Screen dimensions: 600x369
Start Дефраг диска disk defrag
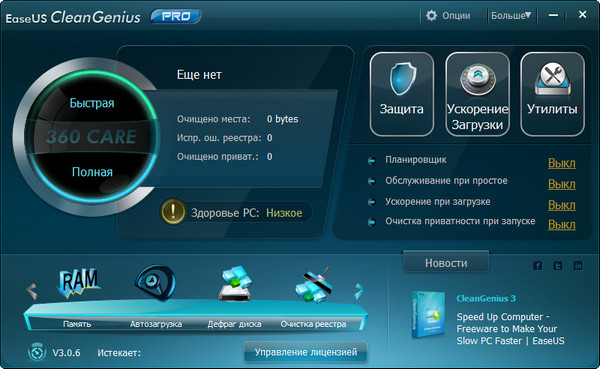click(235, 283)
